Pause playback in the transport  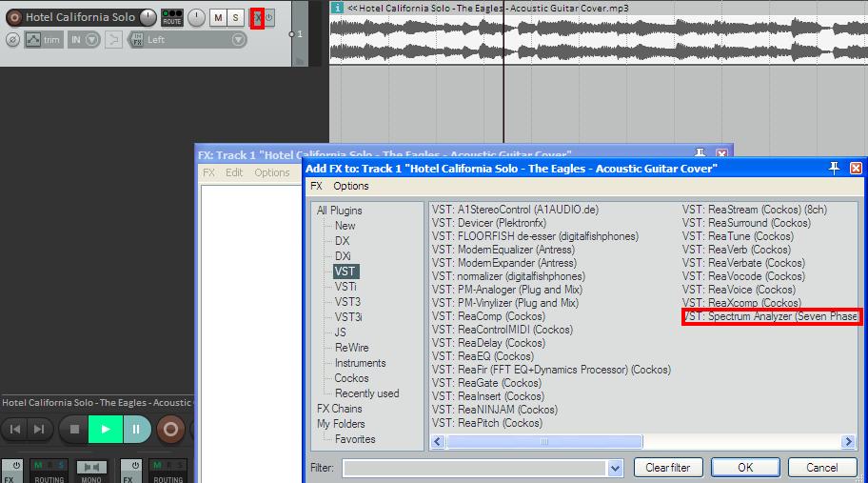[x=136, y=430]
